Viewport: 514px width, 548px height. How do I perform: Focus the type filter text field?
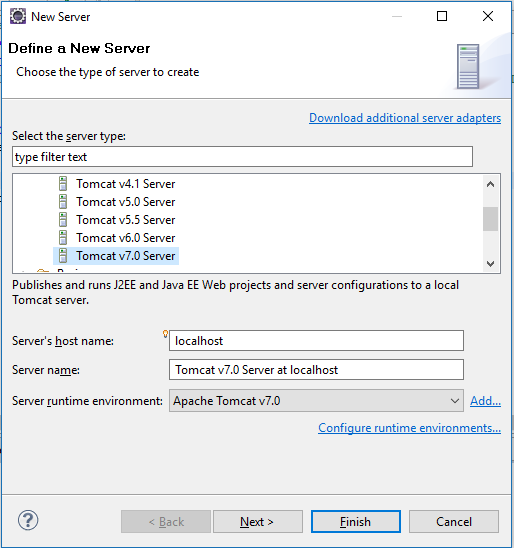click(242, 157)
